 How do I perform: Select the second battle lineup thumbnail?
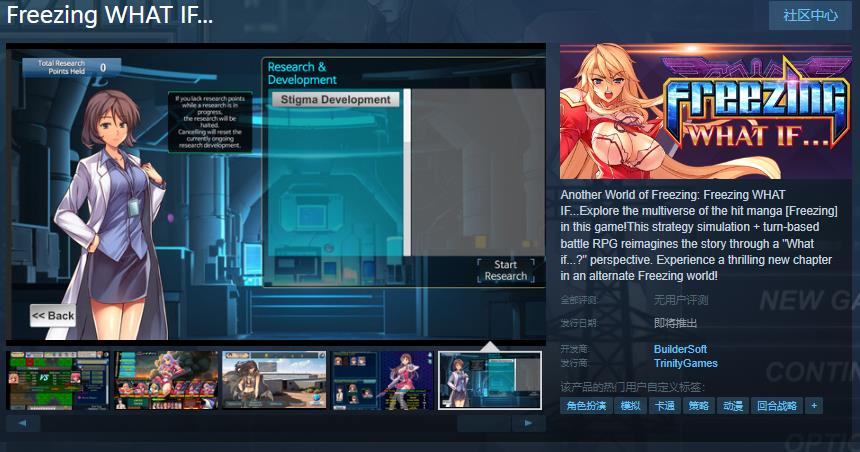165,380
